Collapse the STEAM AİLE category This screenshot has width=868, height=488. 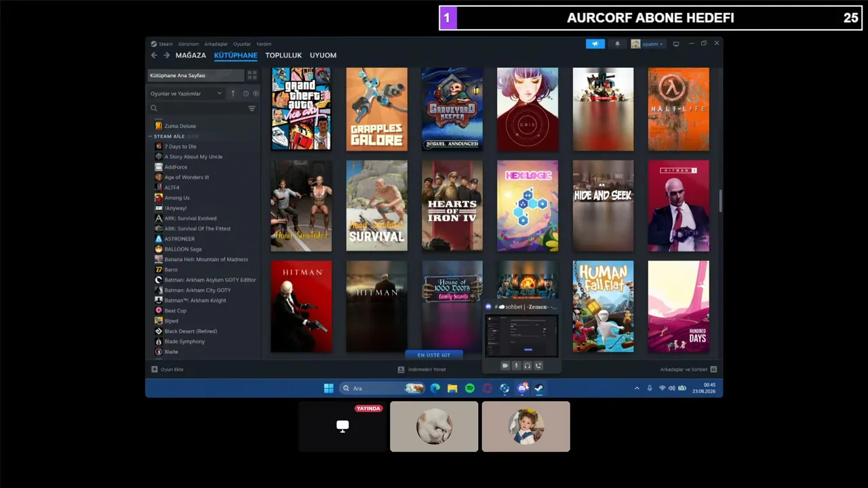(151, 136)
